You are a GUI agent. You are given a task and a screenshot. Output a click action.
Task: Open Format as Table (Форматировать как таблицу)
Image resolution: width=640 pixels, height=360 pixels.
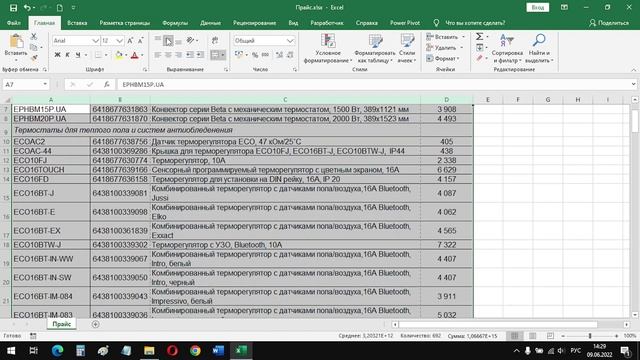coord(375,49)
